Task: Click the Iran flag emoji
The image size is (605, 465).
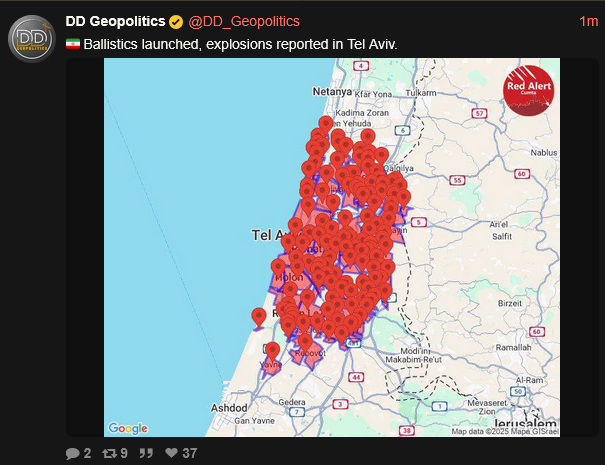Action: tap(73, 44)
